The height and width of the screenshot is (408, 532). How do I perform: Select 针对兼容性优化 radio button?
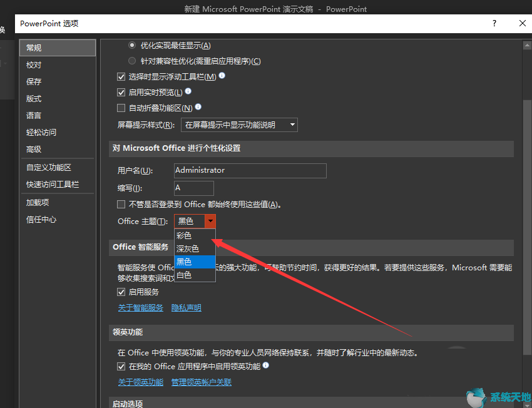pyautogui.click(x=132, y=61)
